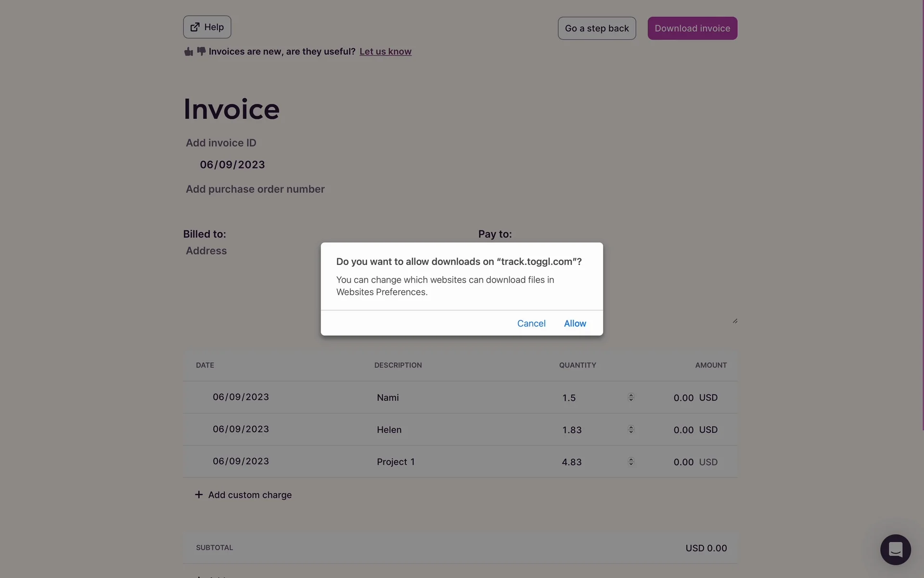Adjust quantity stepper for Nami row

[631, 397]
